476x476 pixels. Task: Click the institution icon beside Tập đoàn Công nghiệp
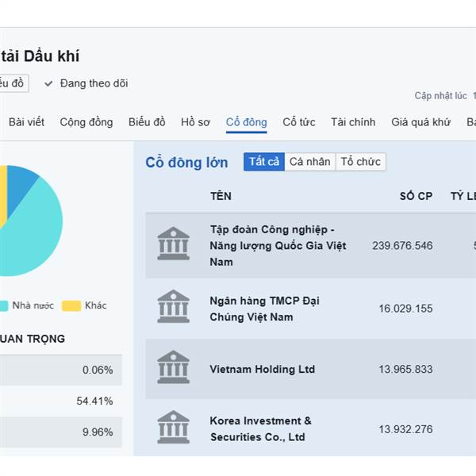coord(173,244)
